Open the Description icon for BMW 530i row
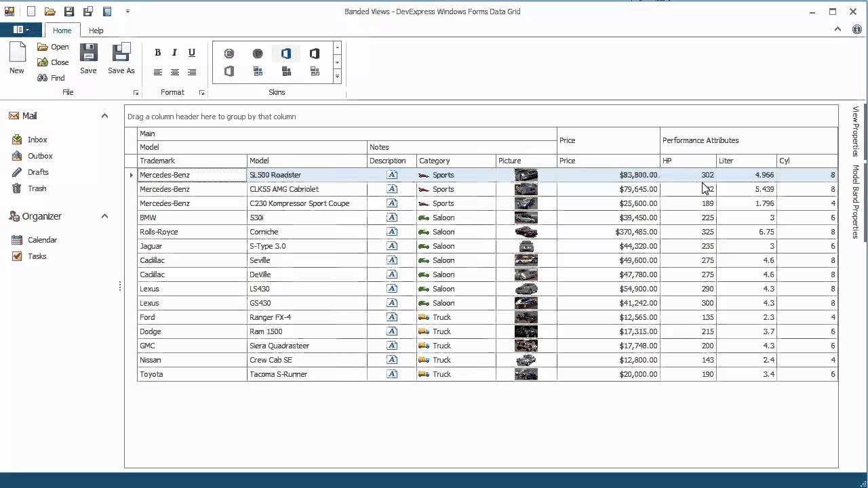868x488 pixels. 392,218
